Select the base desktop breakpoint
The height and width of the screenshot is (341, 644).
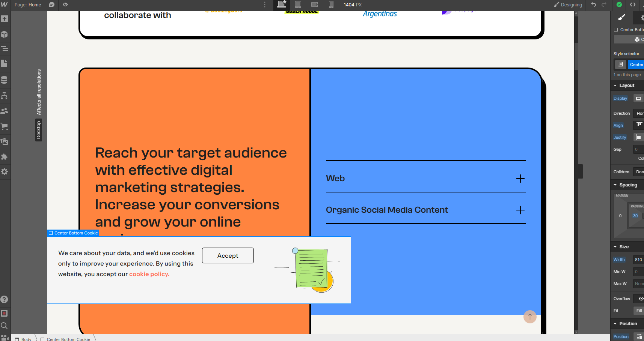coord(282,5)
